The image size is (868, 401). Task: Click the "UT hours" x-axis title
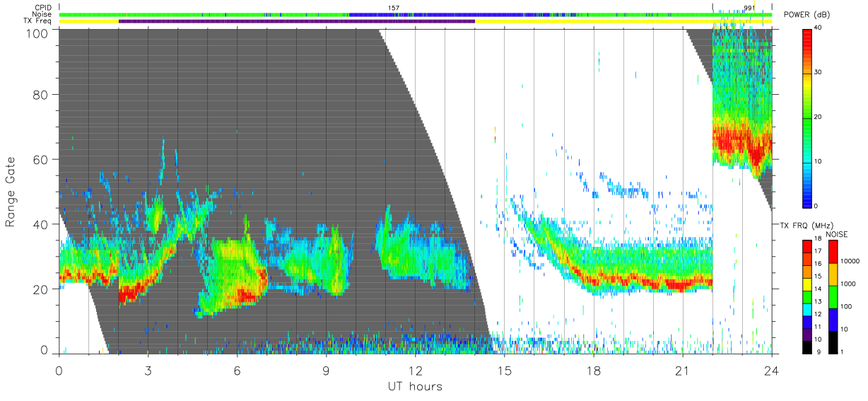click(415, 387)
